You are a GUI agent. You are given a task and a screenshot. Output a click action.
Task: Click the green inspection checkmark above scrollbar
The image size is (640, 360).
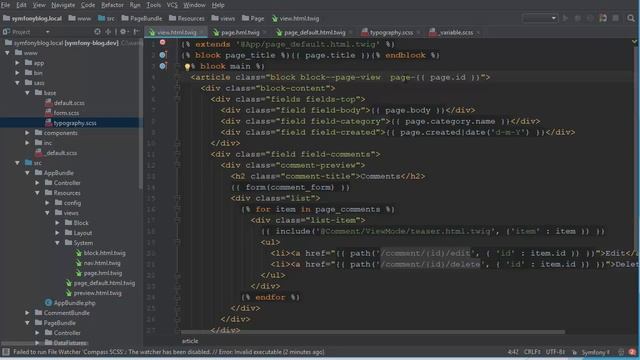click(x=634, y=42)
